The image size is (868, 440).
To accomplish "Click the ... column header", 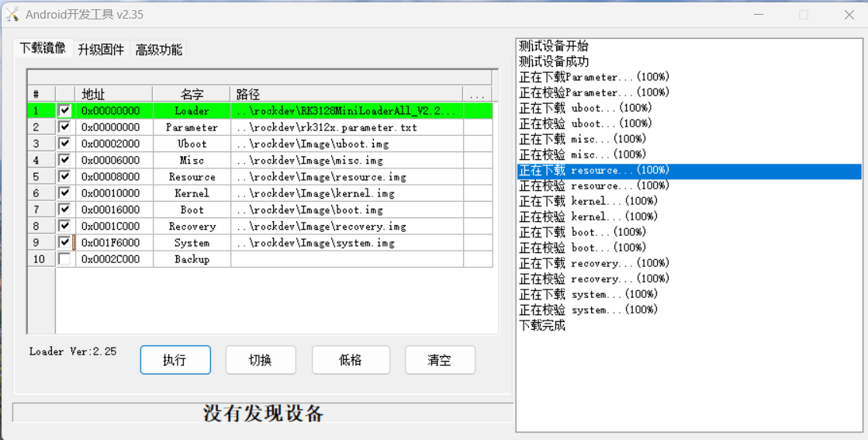I will click(x=478, y=94).
